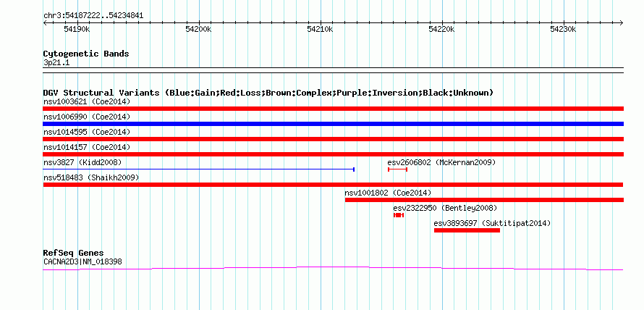
Task: Click the 54220k ruler position label
Action: [x=441, y=29]
